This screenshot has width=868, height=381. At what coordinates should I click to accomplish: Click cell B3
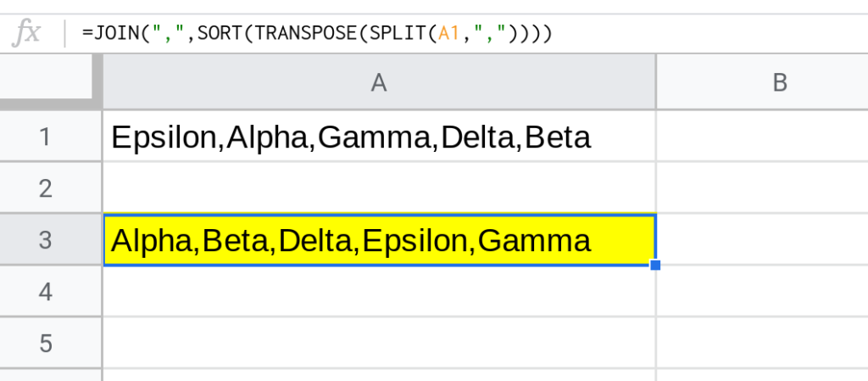click(x=762, y=240)
